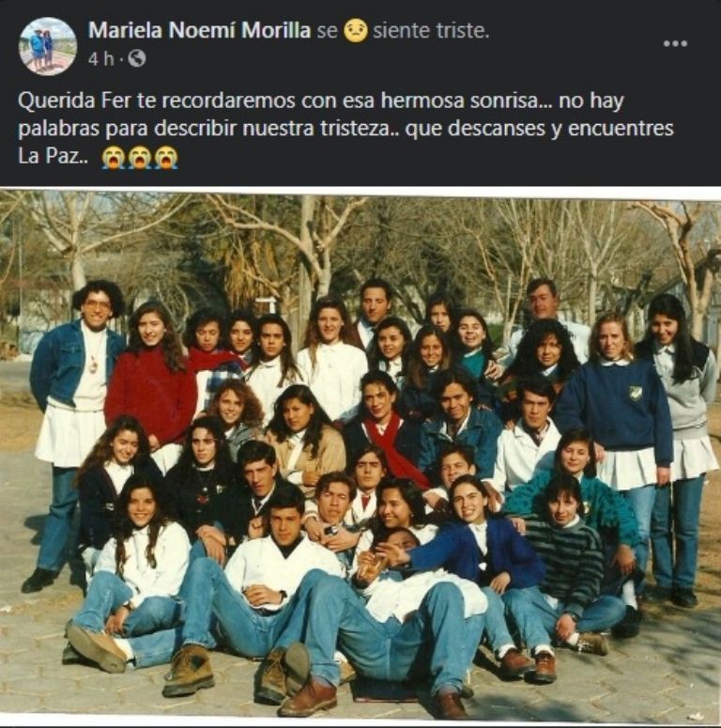Open the attached class group photo

coord(360,457)
